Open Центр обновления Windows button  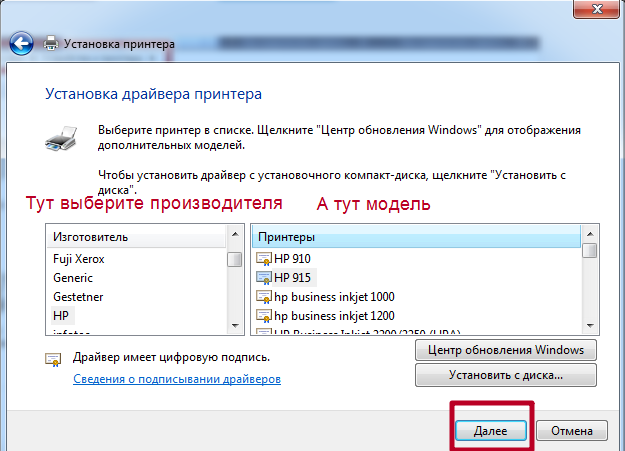click(x=506, y=350)
